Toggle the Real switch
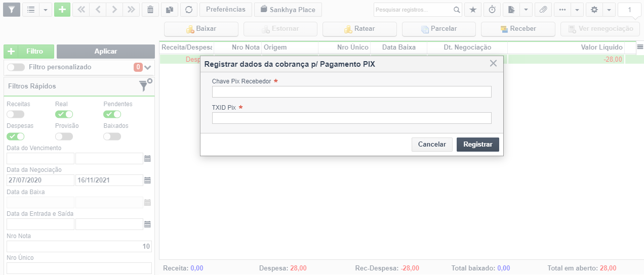 (x=64, y=114)
